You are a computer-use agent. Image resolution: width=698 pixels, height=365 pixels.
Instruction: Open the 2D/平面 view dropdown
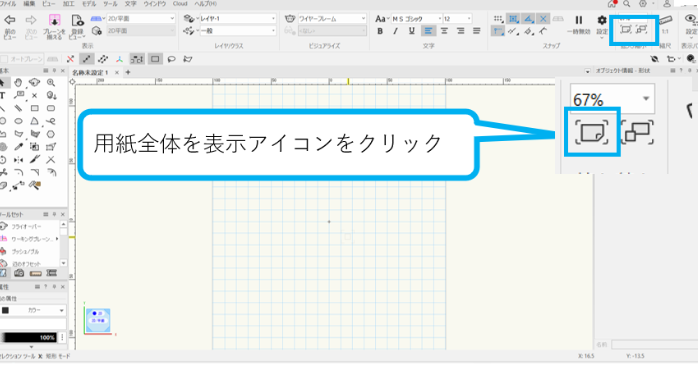point(140,19)
